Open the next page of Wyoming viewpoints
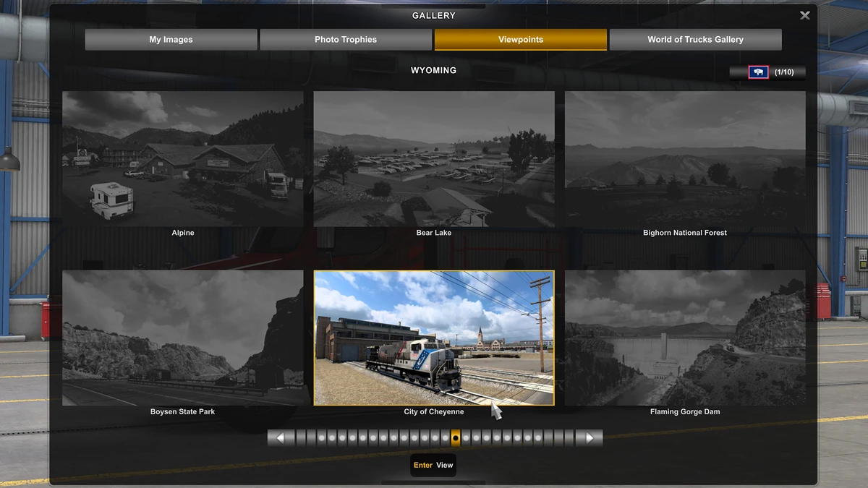 tap(589, 437)
